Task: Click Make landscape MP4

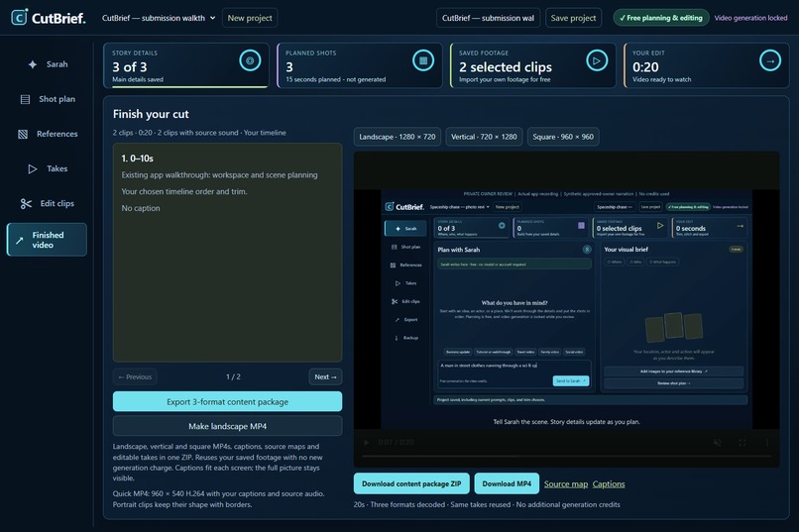Action: pyautogui.click(x=227, y=426)
